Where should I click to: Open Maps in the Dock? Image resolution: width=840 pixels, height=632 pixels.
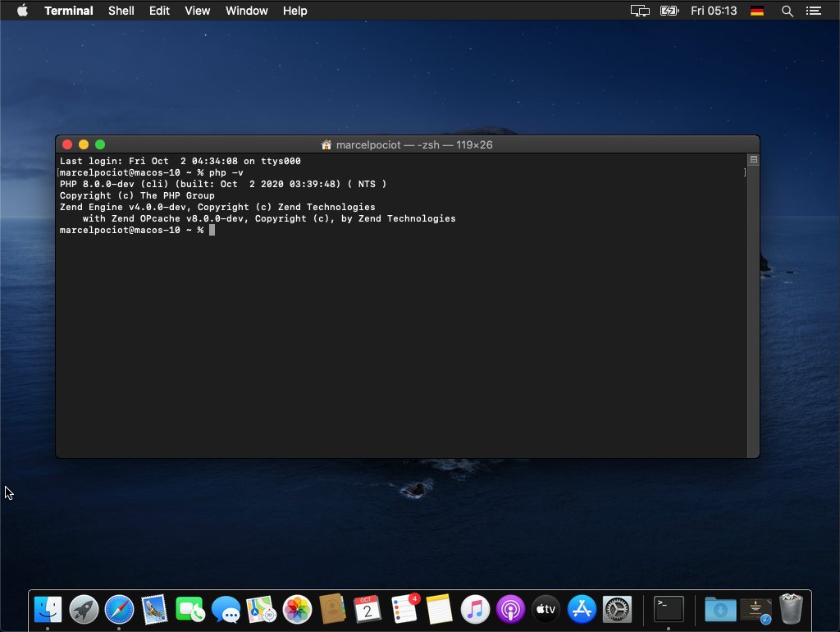[x=261, y=610]
